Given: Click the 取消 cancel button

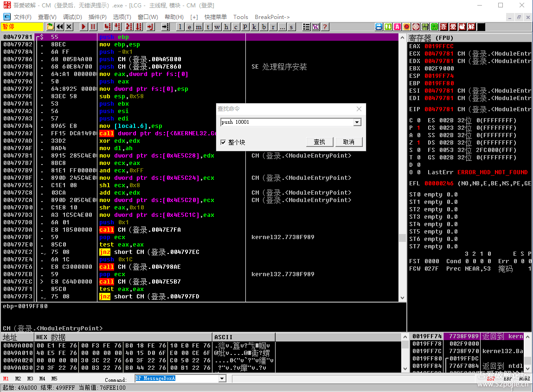Looking at the screenshot, I should coord(348,142).
